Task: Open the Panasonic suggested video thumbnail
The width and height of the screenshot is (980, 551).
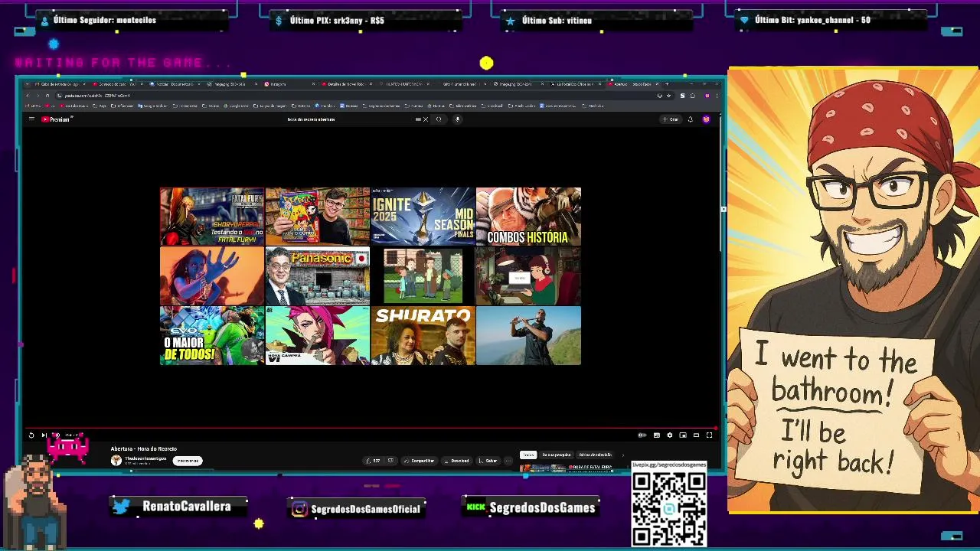Action: coord(318,276)
